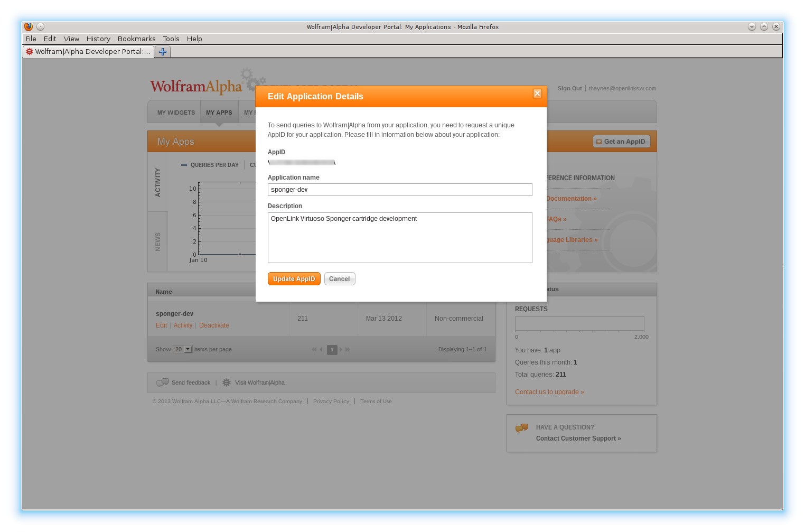Select page 1 in the pagination
The image size is (805, 532).
coord(332,350)
